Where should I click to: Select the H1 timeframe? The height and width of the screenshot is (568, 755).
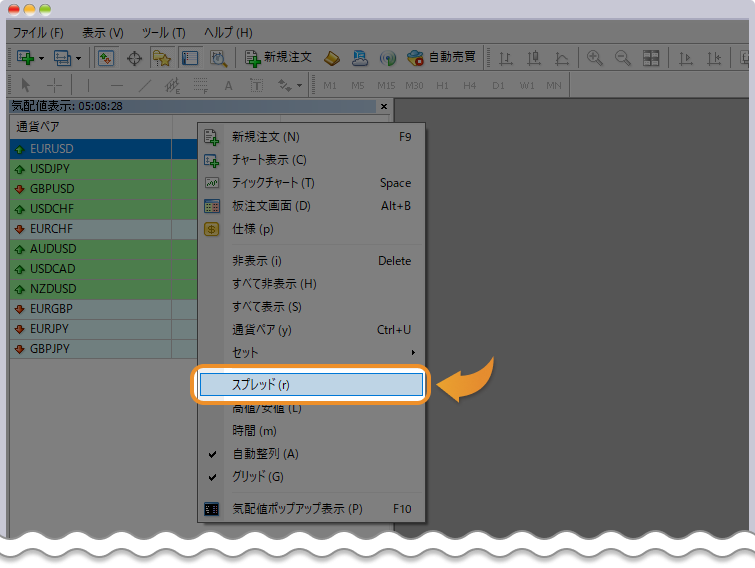tap(442, 86)
